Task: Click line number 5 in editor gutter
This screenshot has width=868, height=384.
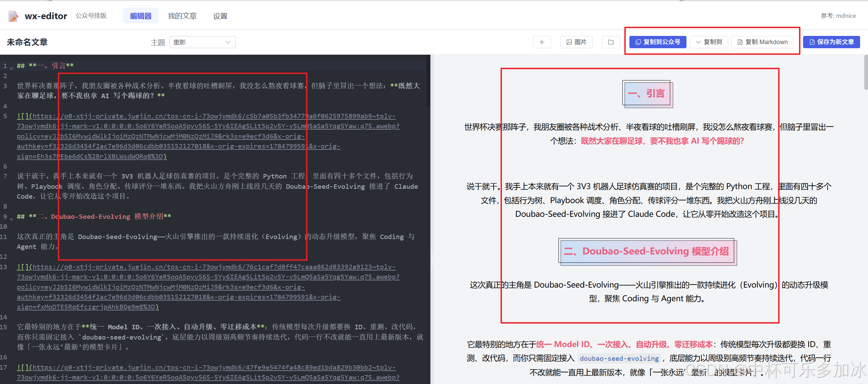Action: pyautogui.click(x=5, y=116)
